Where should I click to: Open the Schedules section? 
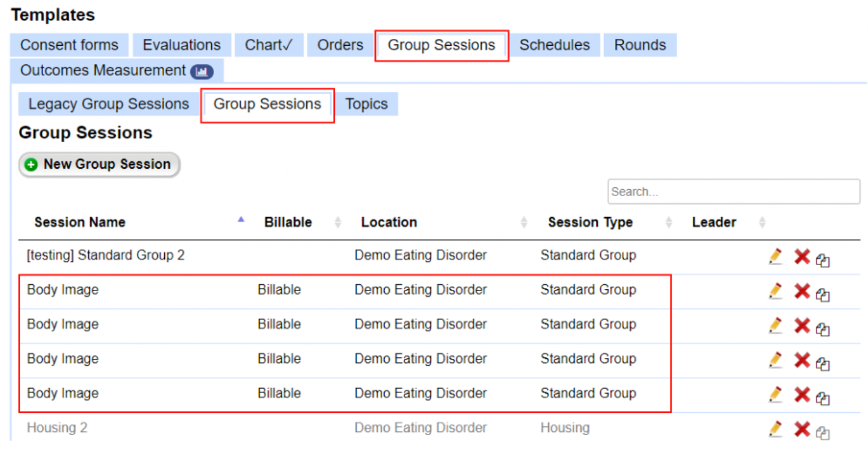554,45
